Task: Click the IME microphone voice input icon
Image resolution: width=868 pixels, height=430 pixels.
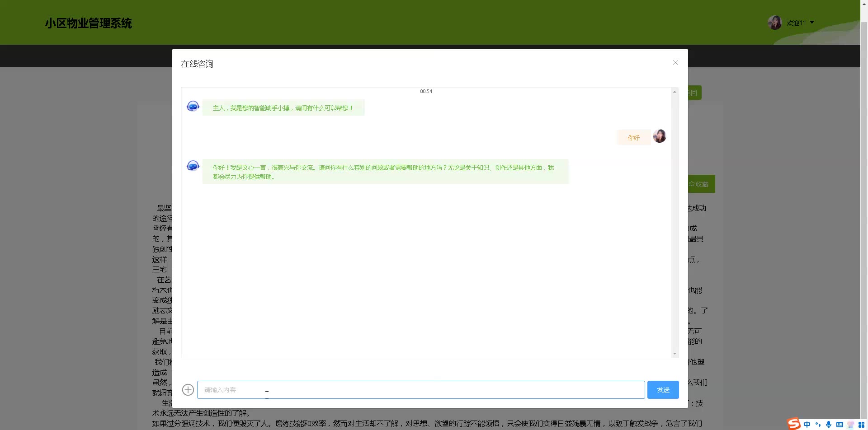Action: 829,425
